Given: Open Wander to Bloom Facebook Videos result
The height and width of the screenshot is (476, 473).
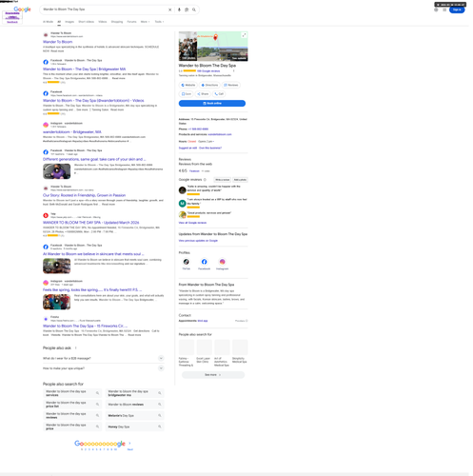Looking at the screenshot, I should pos(93,101).
